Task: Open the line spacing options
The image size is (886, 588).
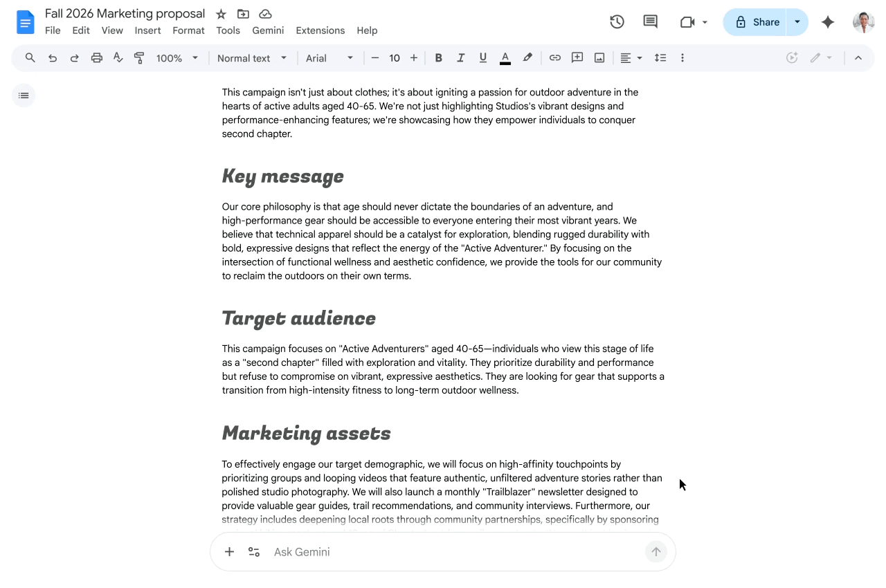Action: 660,58
